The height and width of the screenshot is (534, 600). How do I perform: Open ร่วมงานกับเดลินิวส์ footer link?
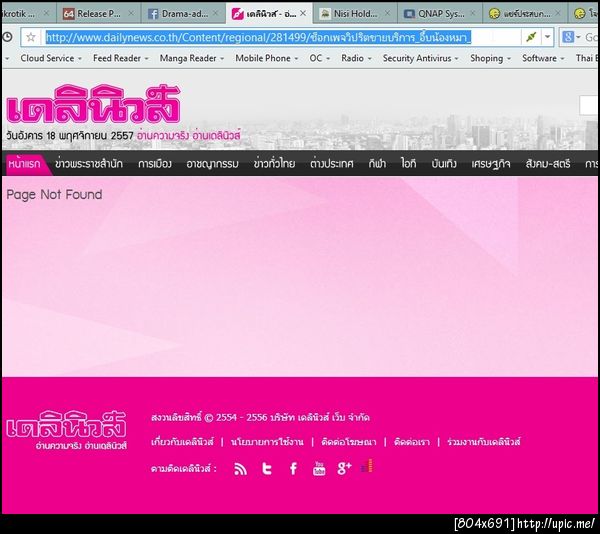point(484,442)
